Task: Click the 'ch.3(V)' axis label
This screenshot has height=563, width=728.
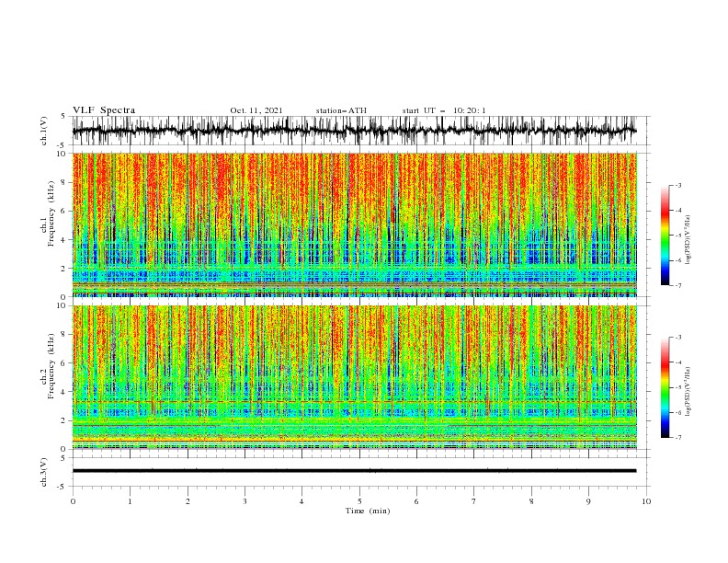Action: [43, 472]
